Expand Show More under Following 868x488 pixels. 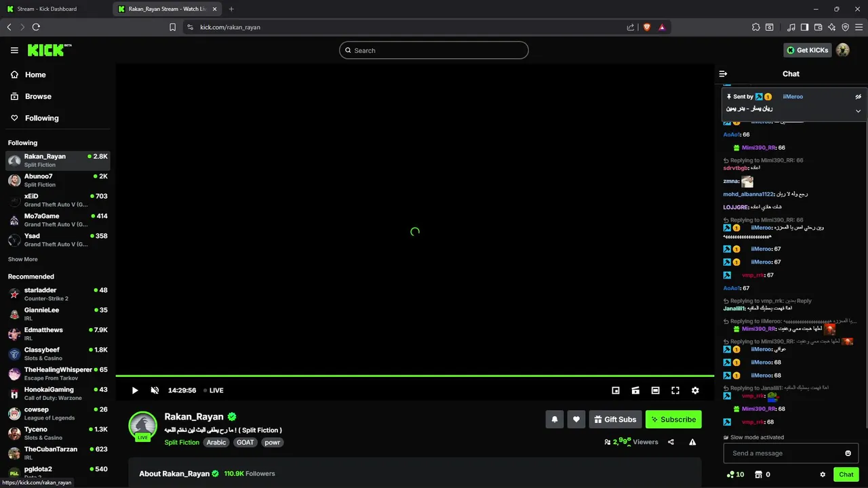pyautogui.click(x=22, y=260)
